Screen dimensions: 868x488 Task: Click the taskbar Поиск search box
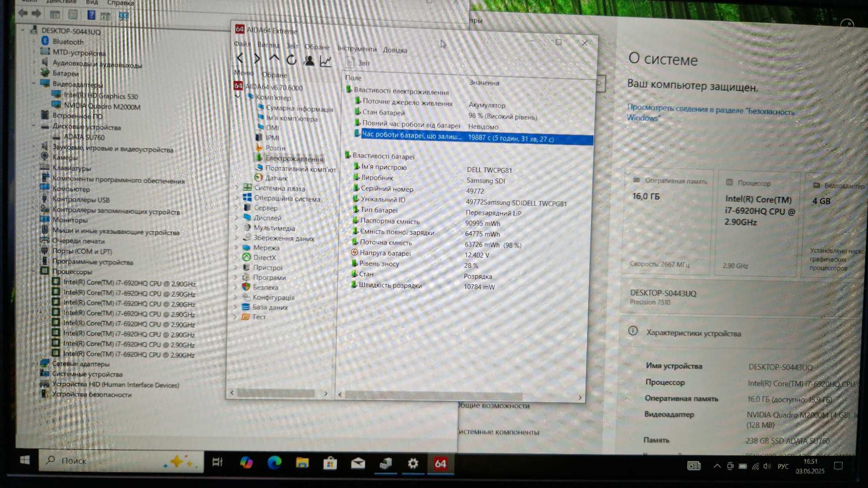point(121,461)
